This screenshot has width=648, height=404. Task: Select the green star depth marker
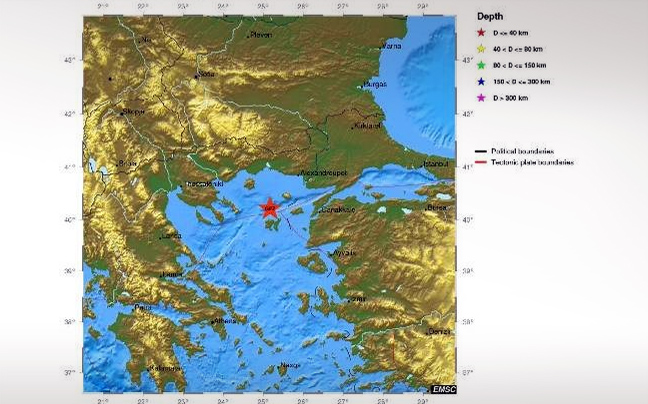[x=480, y=64]
